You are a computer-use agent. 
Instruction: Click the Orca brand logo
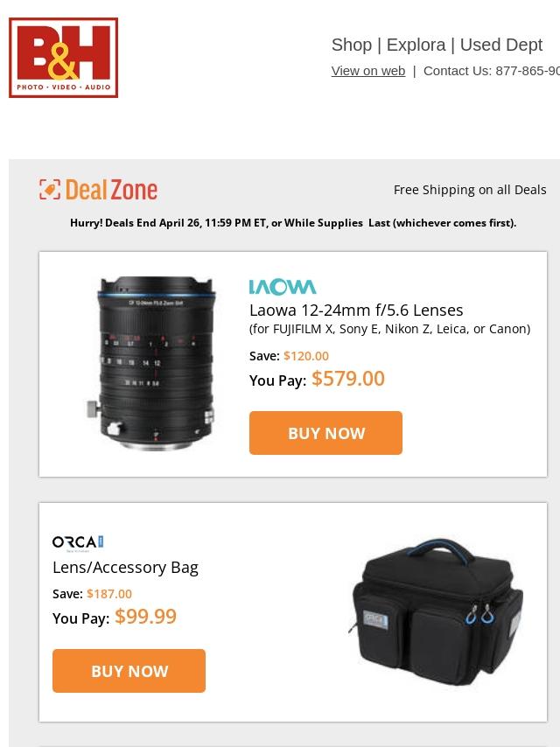pyautogui.click(x=78, y=542)
